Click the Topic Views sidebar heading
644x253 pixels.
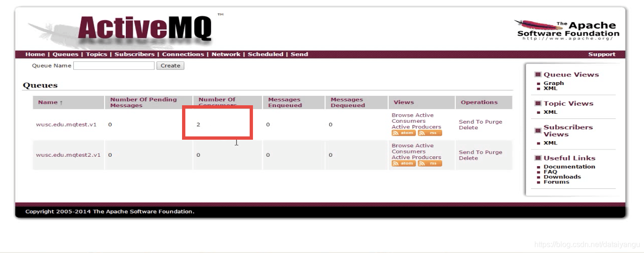point(568,103)
